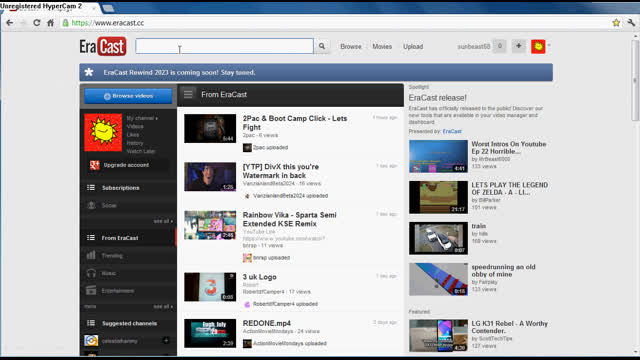
Task: Click the search magnifier button
Action: 322,46
